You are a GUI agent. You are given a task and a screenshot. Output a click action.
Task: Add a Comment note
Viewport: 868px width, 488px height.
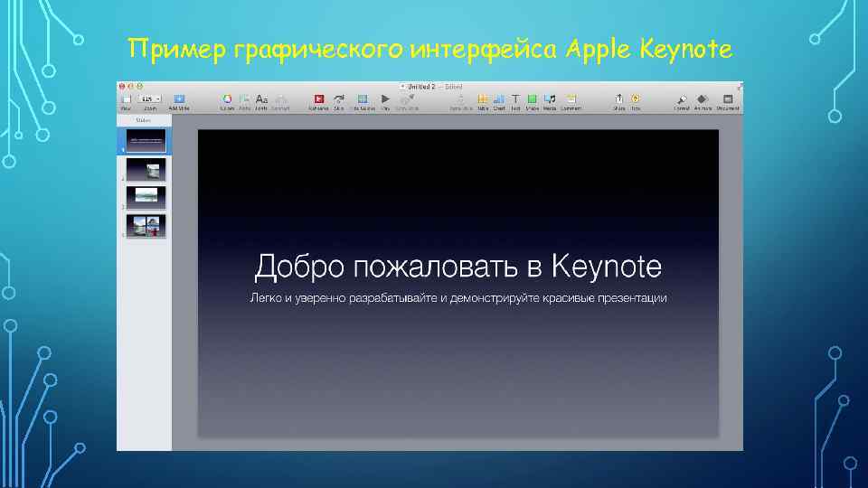pyautogui.click(x=571, y=99)
